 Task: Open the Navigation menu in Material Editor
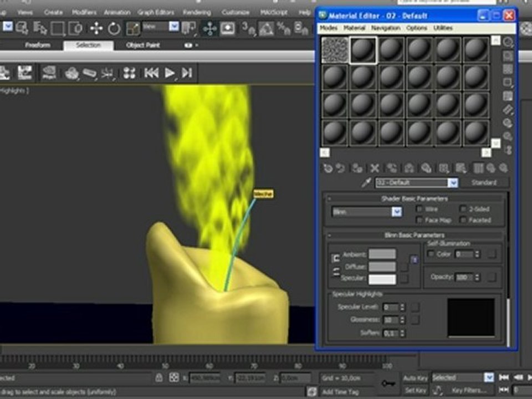(386, 28)
